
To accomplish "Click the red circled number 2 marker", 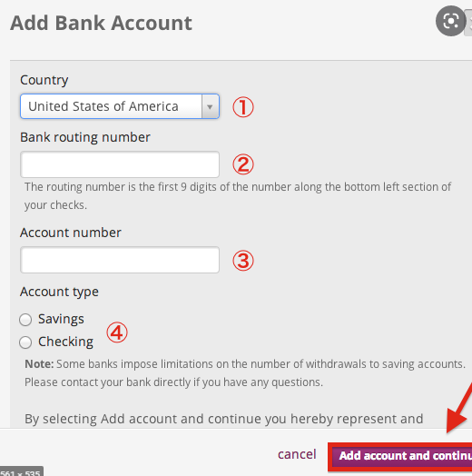I will click(243, 164).
